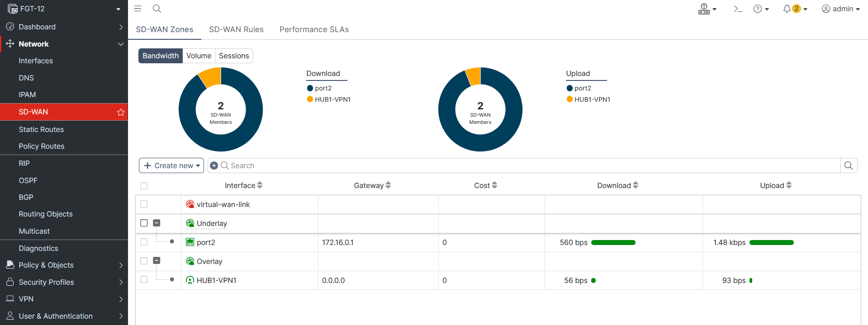Go to Static Routes in sidebar

[x=41, y=129]
